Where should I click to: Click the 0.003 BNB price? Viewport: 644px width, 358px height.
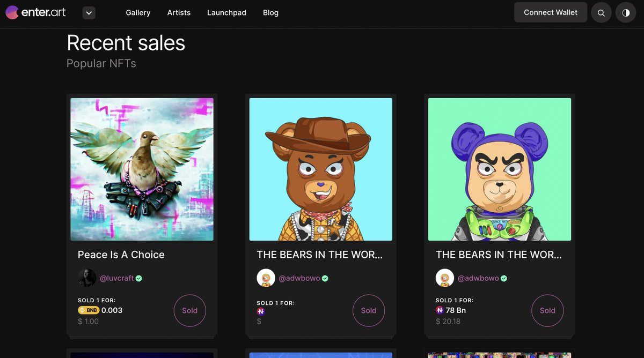(x=112, y=310)
